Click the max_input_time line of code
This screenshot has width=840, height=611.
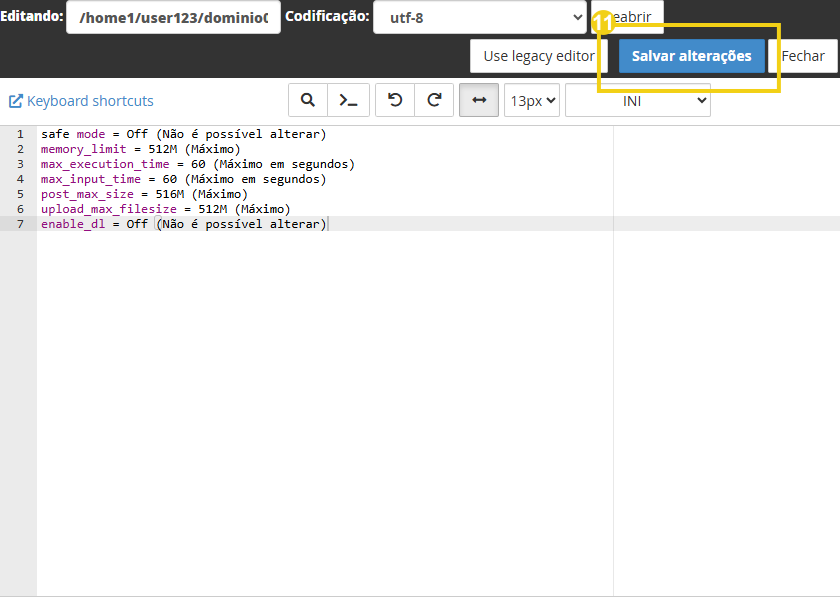tap(183, 179)
